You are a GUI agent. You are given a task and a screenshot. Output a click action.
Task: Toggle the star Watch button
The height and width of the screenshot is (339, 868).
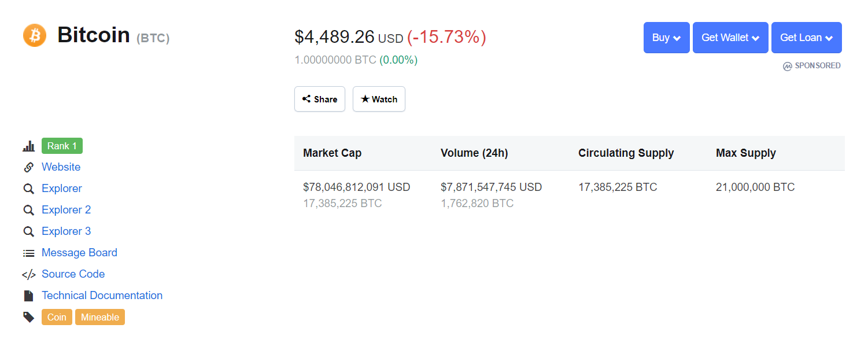(379, 99)
